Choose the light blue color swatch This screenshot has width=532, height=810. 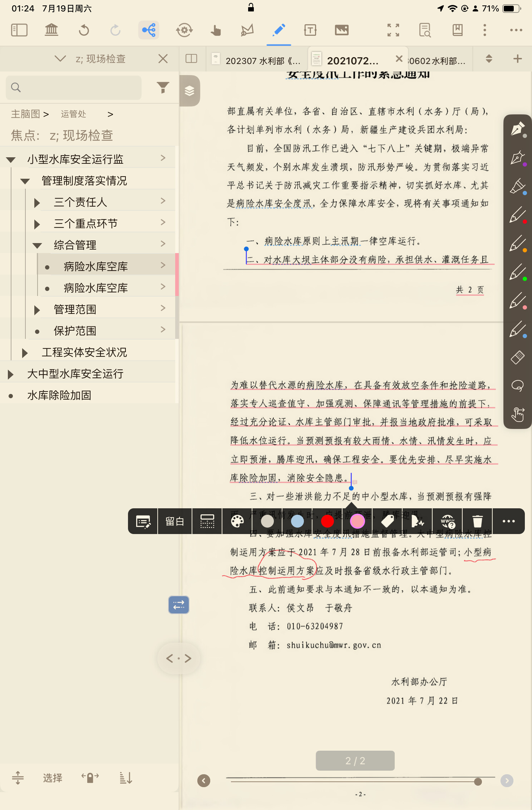tap(297, 522)
